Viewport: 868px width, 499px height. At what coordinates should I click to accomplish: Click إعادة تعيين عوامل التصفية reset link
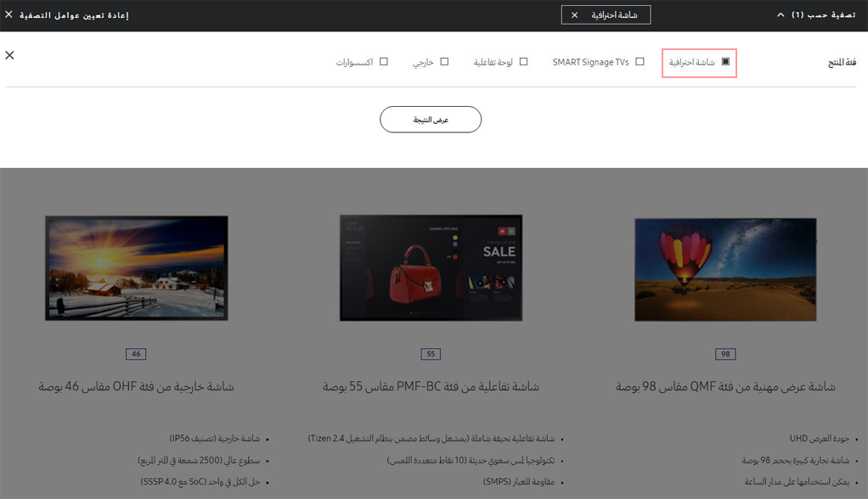pos(74,15)
